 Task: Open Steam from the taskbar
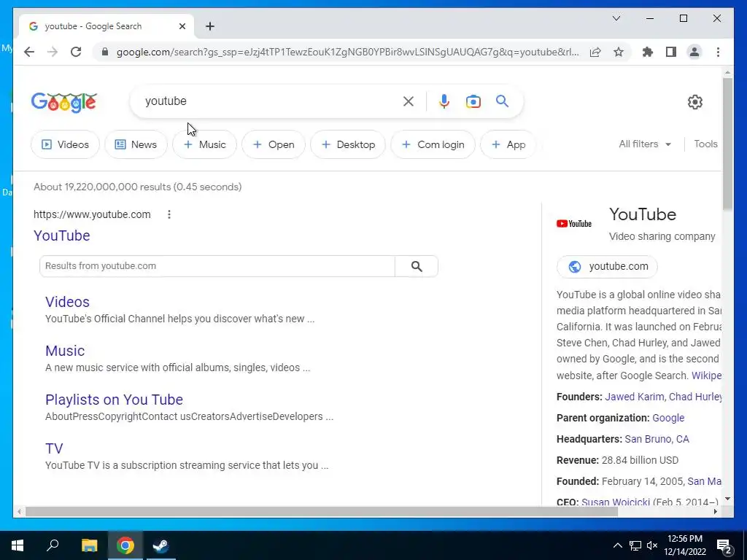coord(160,545)
